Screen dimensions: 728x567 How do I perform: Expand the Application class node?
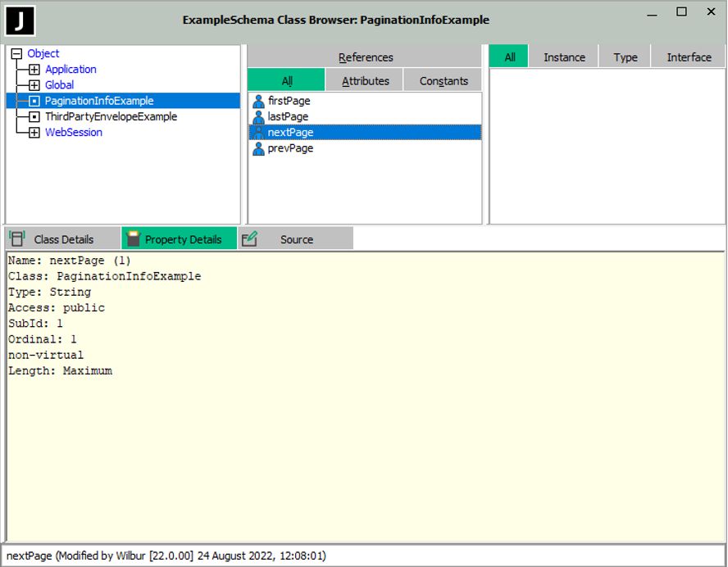(x=34, y=70)
